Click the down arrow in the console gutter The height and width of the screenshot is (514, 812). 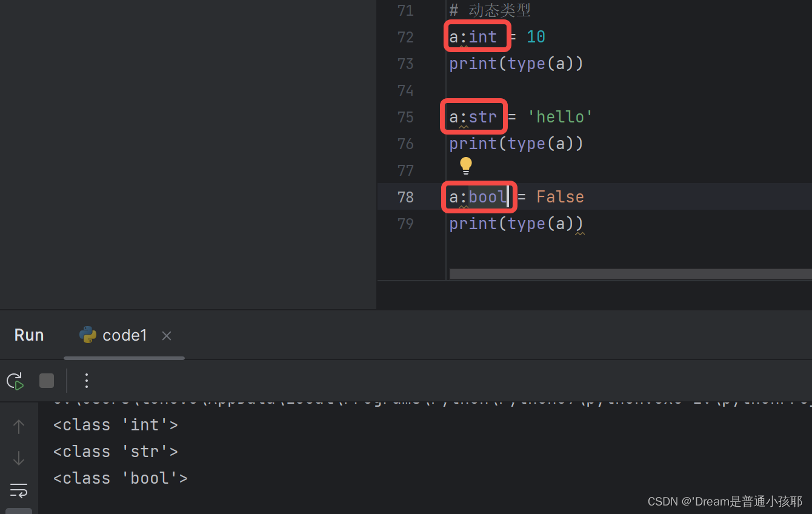point(19,458)
